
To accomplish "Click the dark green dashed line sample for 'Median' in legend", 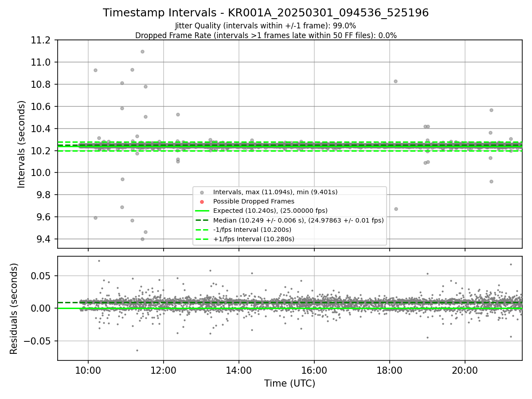I will click(x=202, y=220).
